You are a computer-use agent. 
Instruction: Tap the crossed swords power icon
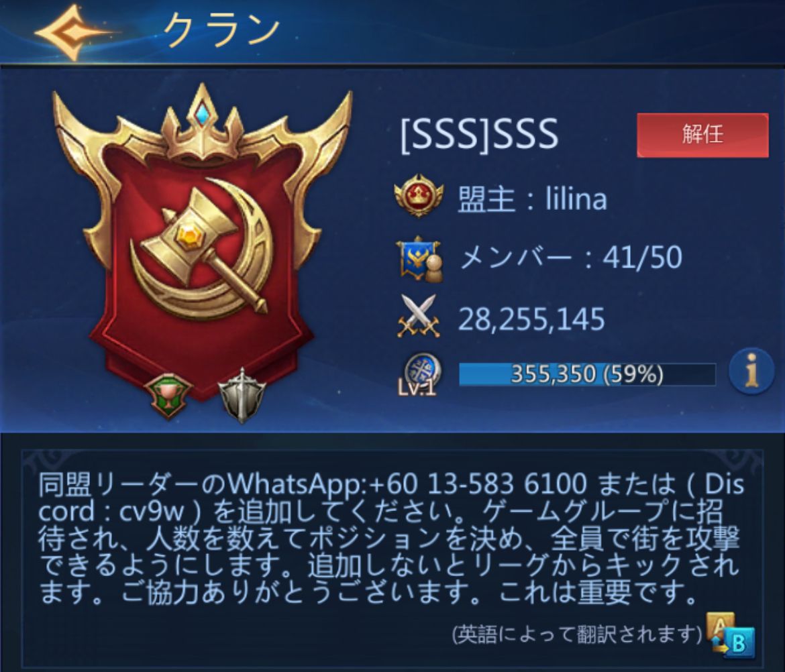point(419,317)
